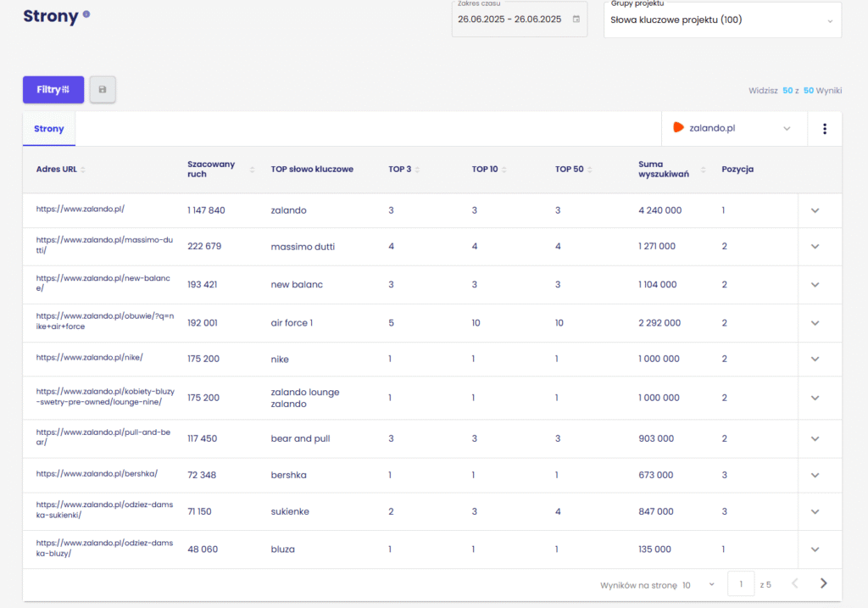Image resolution: width=868 pixels, height=608 pixels.
Task: Click the keyword air force 1
Action: [292, 323]
